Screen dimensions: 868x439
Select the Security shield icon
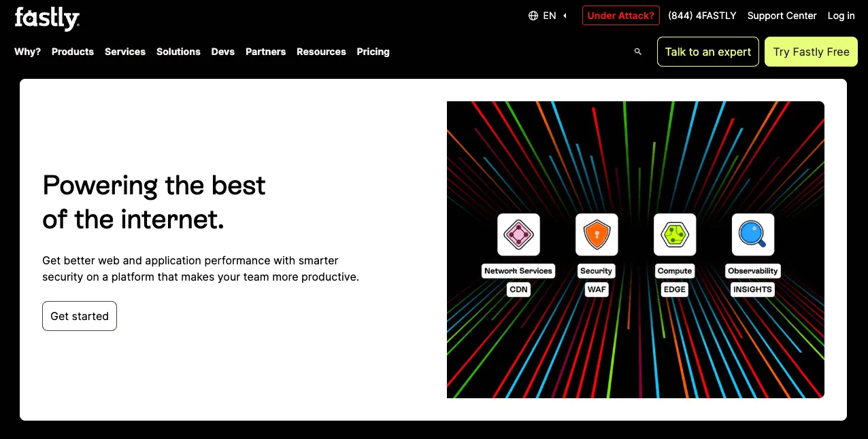point(597,234)
